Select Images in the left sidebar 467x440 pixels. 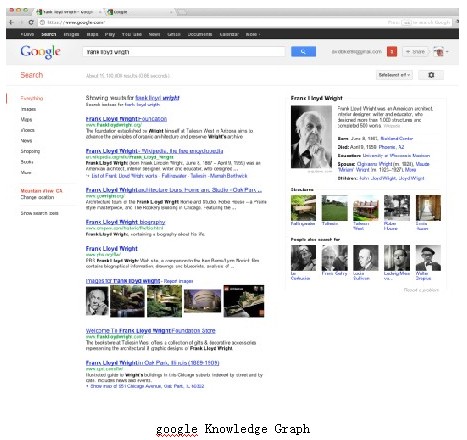pos(28,109)
